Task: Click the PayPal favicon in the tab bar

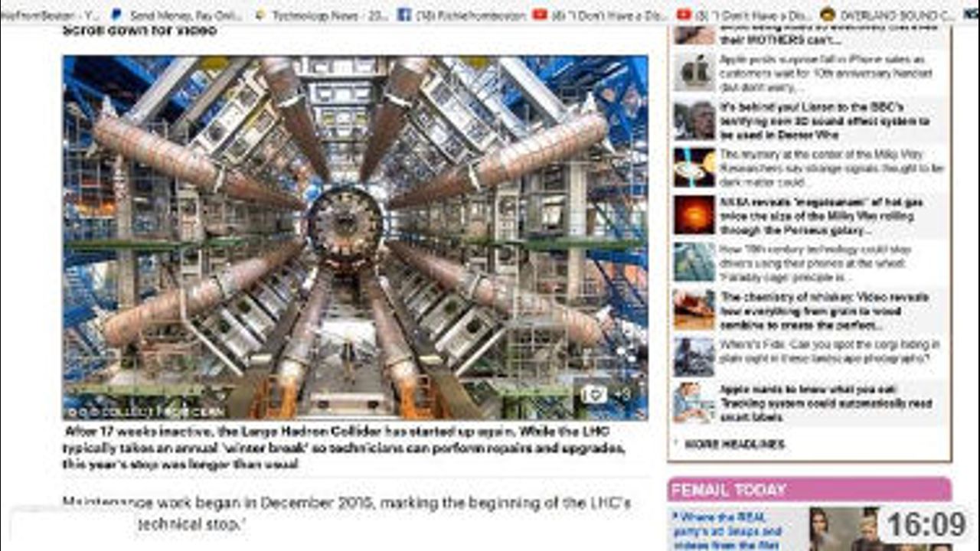Action: pyautogui.click(x=116, y=15)
